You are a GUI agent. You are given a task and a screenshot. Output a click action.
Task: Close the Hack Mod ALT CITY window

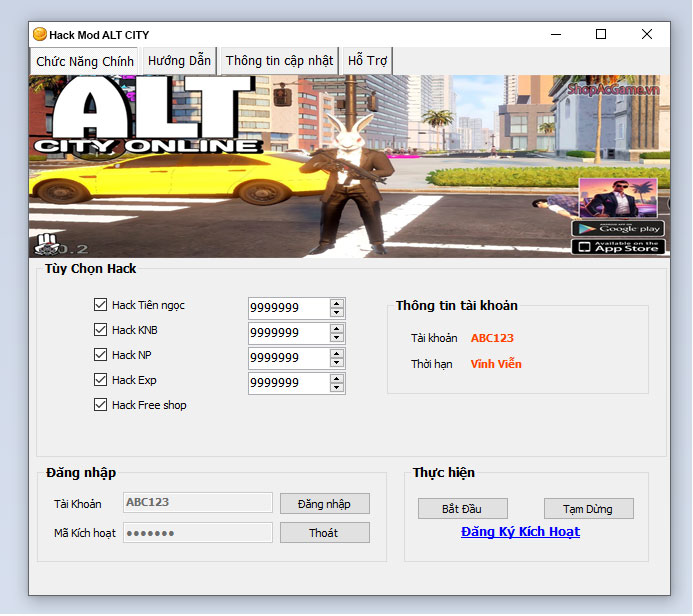click(x=647, y=34)
